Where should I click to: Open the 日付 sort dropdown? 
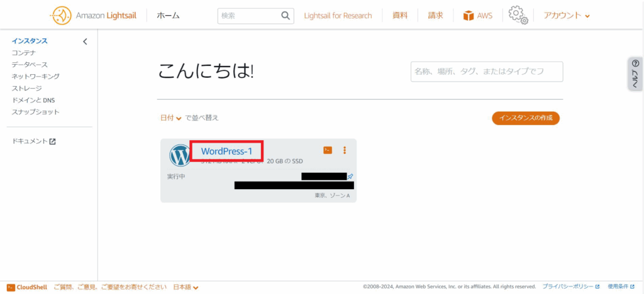pos(170,118)
